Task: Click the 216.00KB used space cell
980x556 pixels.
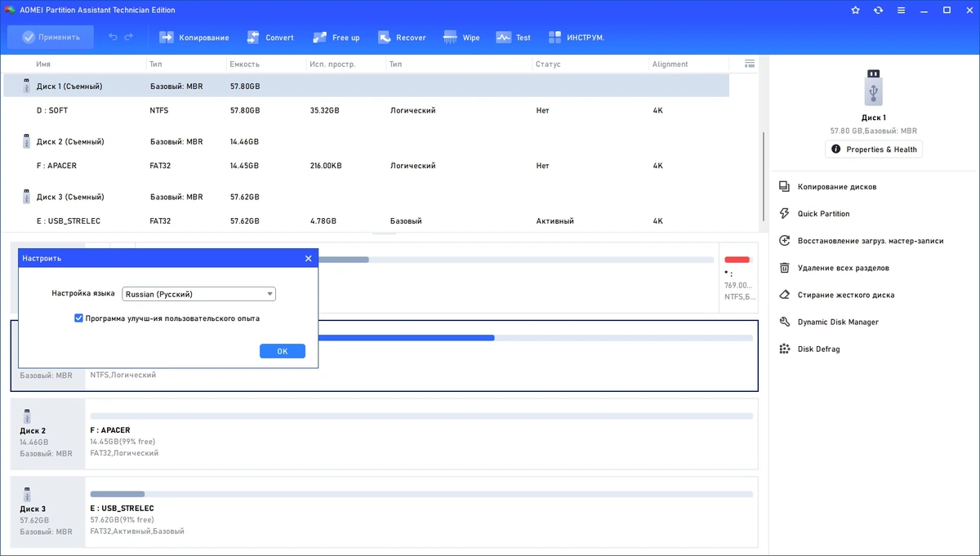Action: point(326,166)
